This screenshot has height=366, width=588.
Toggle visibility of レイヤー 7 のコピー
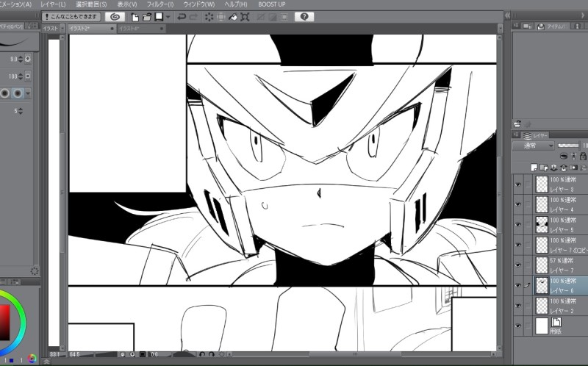click(x=518, y=245)
